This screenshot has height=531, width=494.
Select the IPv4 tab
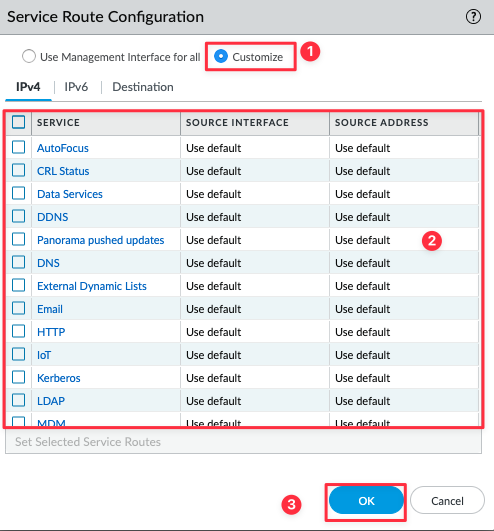click(28, 87)
